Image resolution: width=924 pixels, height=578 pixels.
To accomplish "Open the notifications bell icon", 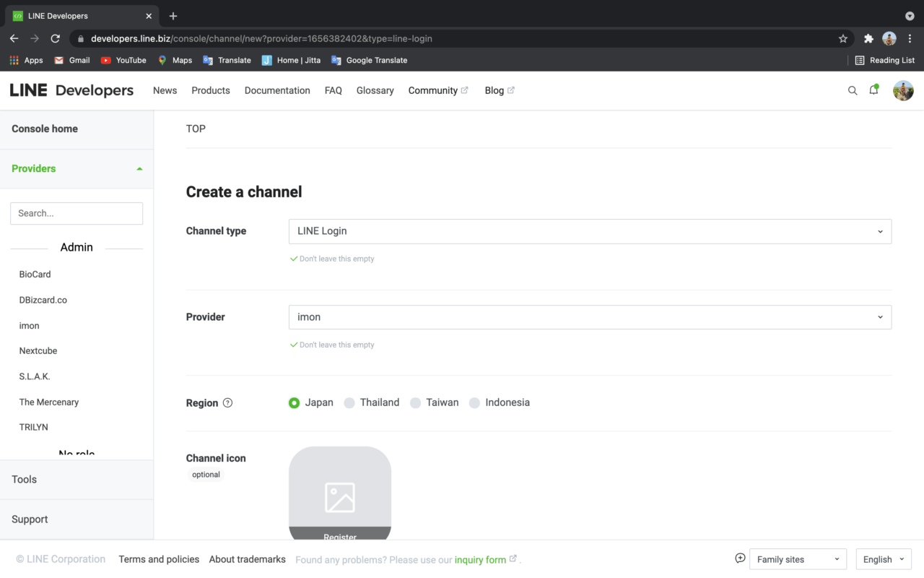I will pyautogui.click(x=873, y=90).
